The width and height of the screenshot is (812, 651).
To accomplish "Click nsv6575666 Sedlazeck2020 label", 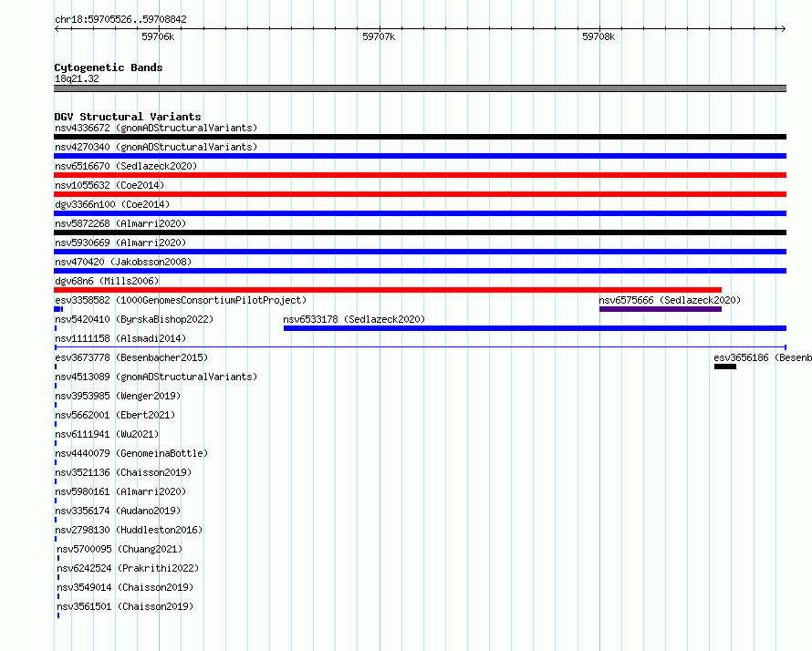I will tap(670, 300).
